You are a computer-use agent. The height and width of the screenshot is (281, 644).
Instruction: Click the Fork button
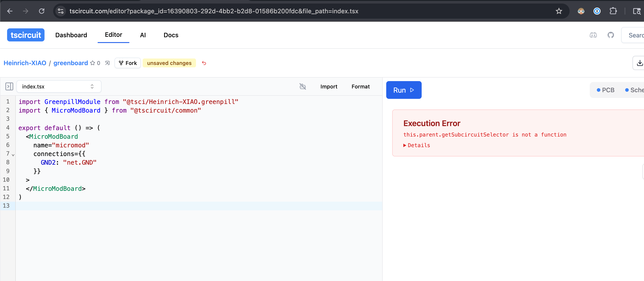click(x=128, y=63)
